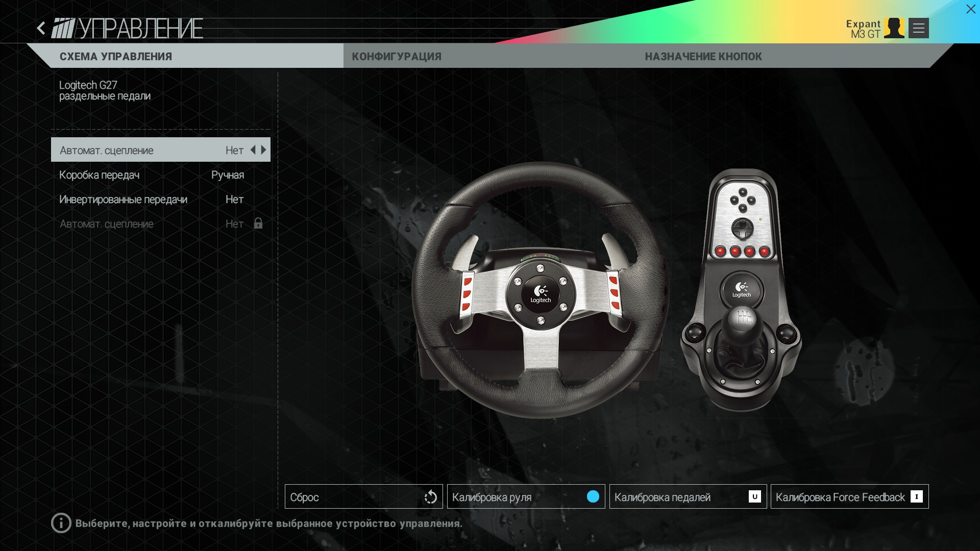The width and height of the screenshot is (980, 551).
Task: Change the Коробка передач Ручная value
Action: [228, 175]
